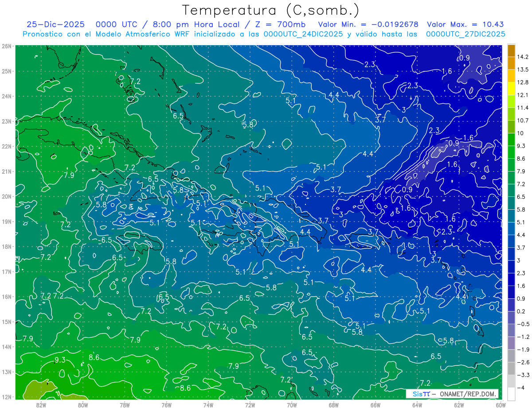Image resolution: width=532 pixels, height=411 pixels.
Task: Click the latitude axis label 14N
Action: (6, 347)
